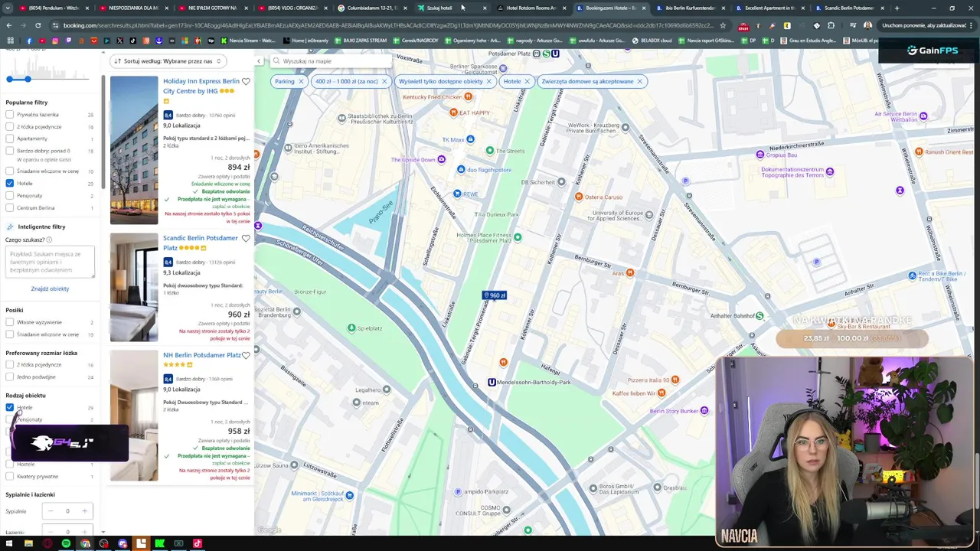
Task: Open Holiday Inn Express hotel photo thumbnail
Action: click(x=134, y=150)
